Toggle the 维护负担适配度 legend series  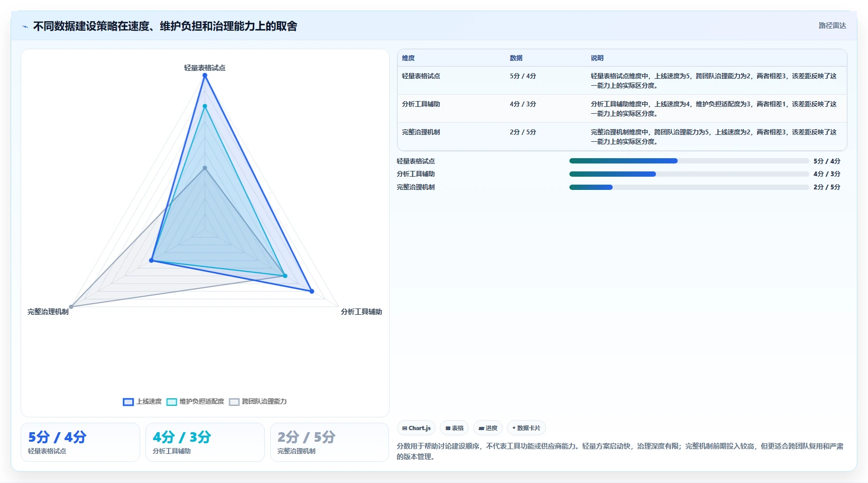pos(195,402)
